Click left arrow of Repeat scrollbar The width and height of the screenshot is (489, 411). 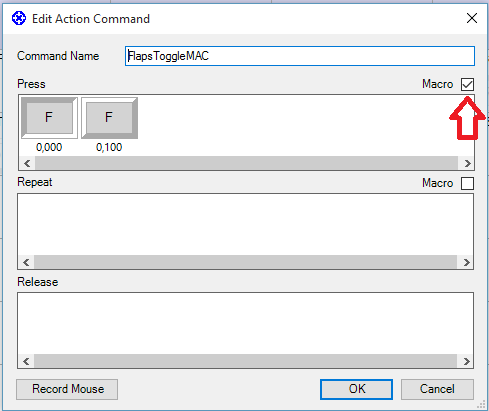[26, 262]
